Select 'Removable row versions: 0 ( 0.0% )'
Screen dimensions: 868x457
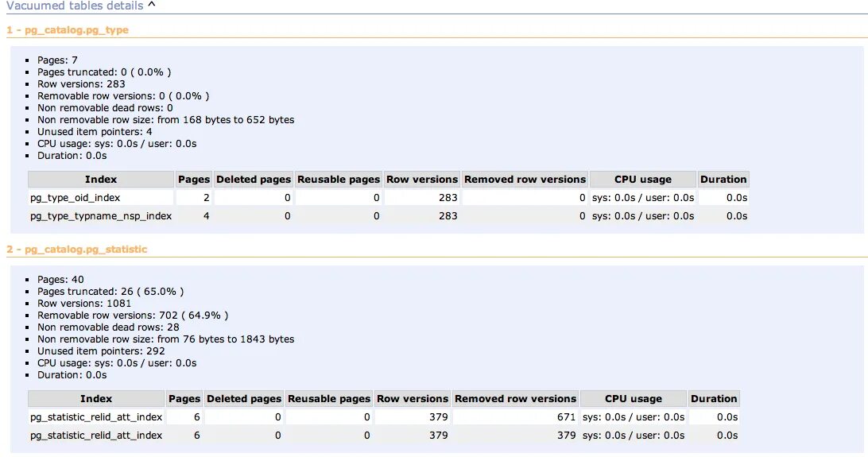click(x=123, y=95)
